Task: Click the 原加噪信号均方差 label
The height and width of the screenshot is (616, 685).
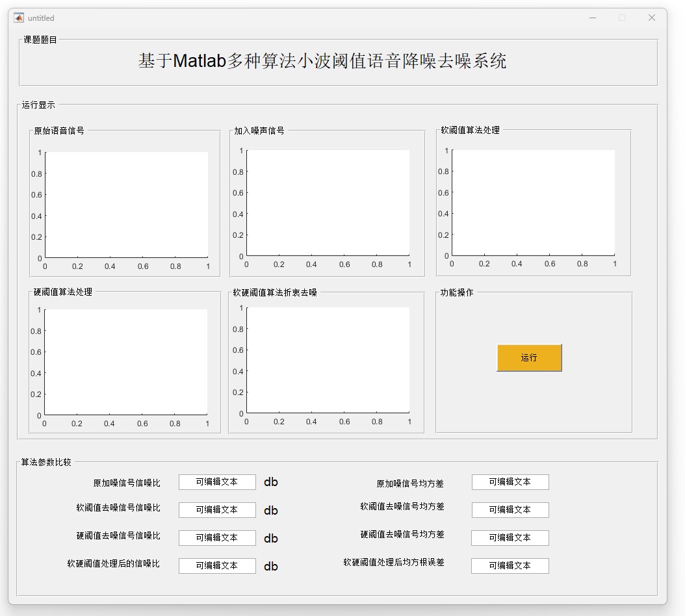Action: click(410, 483)
